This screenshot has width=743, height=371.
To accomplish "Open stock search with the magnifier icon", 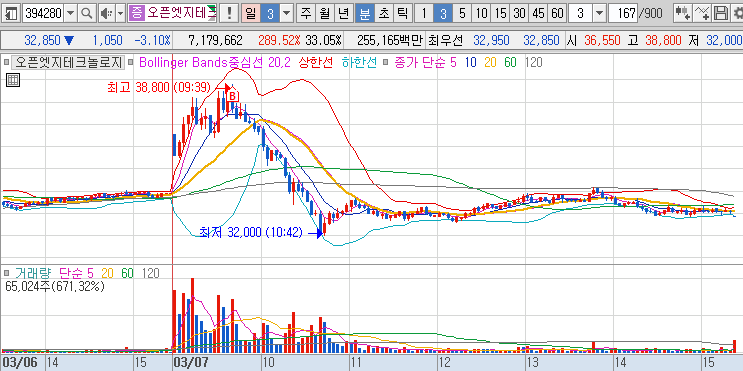I will (87, 13).
